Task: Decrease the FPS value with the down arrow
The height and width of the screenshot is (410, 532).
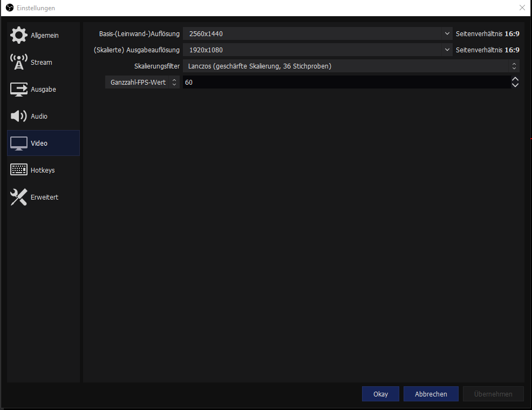Action: (515, 85)
